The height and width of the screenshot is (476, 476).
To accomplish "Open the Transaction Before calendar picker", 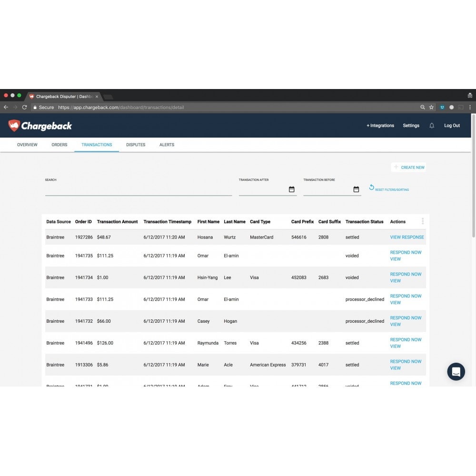I will click(x=356, y=189).
